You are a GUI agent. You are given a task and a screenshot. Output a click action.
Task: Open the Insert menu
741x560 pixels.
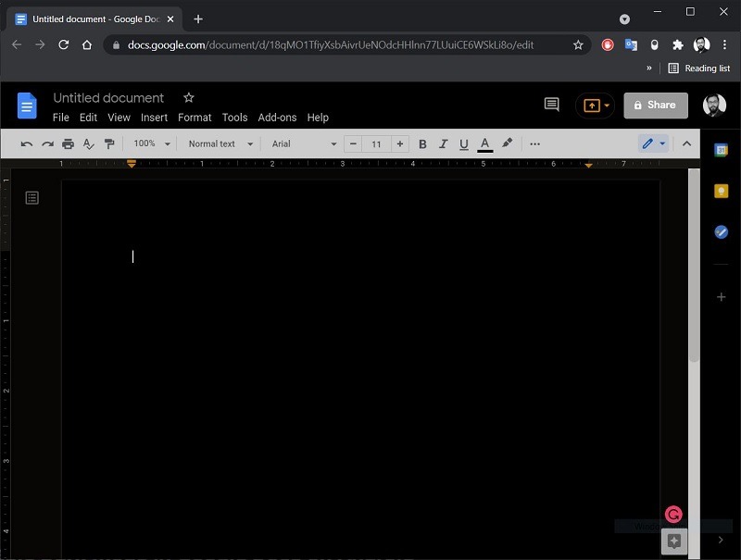[154, 118]
